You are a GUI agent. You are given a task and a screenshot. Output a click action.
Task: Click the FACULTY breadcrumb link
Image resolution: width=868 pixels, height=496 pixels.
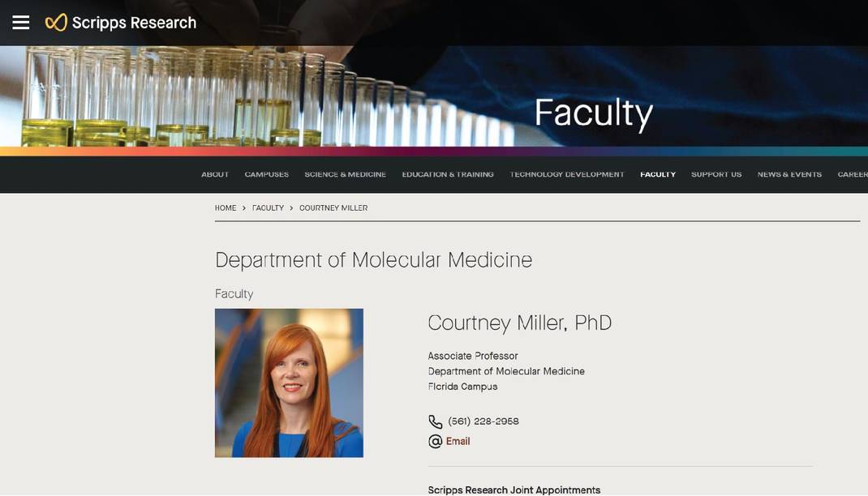tap(268, 207)
